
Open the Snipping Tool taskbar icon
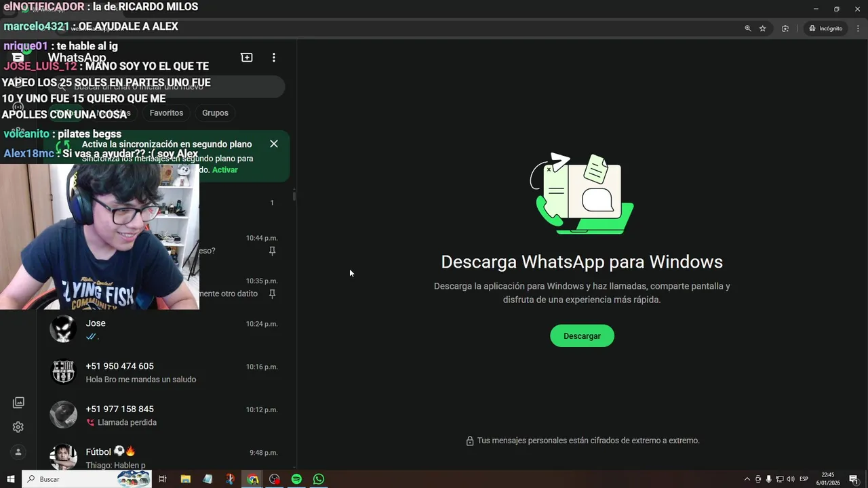coord(230,479)
